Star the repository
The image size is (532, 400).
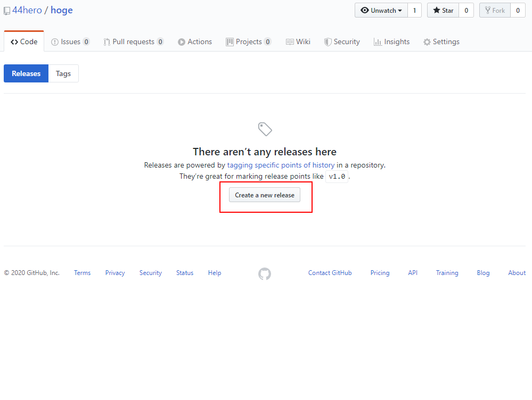(x=443, y=10)
